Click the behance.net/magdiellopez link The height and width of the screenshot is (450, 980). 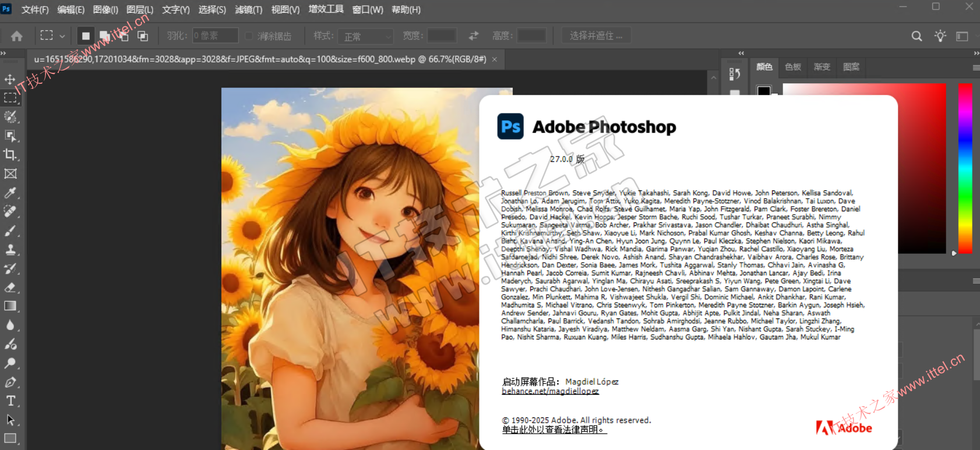(550, 391)
